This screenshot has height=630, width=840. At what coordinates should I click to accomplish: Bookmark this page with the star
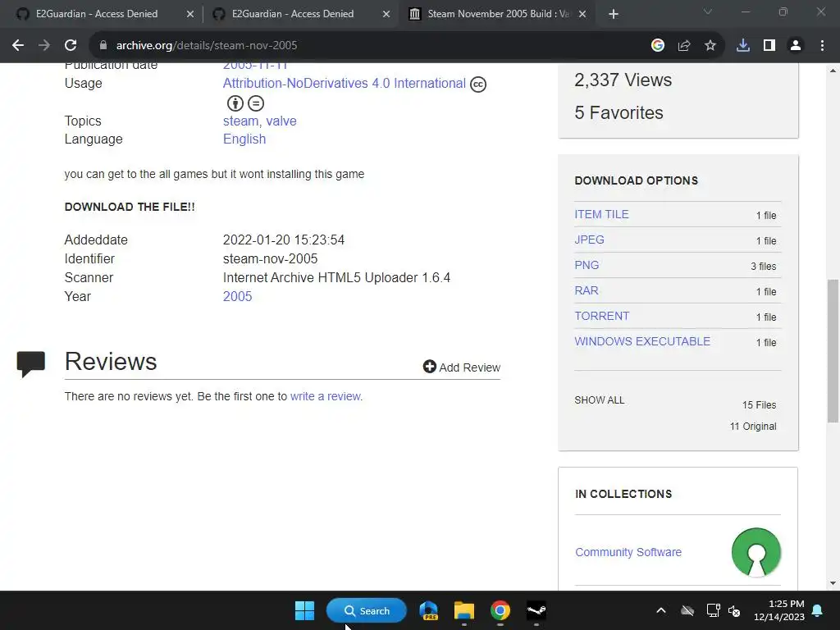(710, 46)
